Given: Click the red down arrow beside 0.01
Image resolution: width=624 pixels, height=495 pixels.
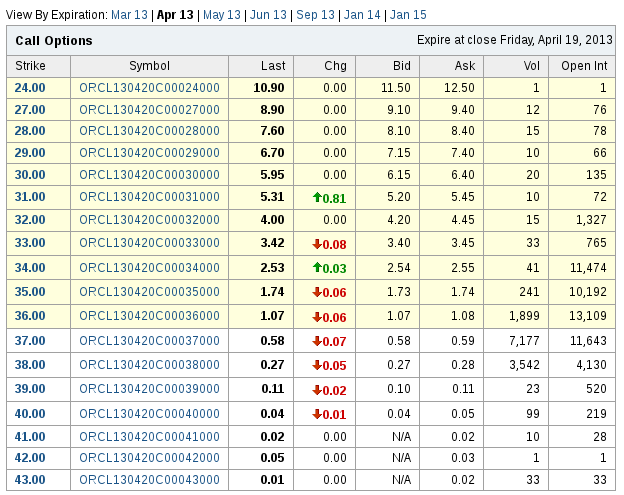Looking at the screenshot, I should (317, 414).
